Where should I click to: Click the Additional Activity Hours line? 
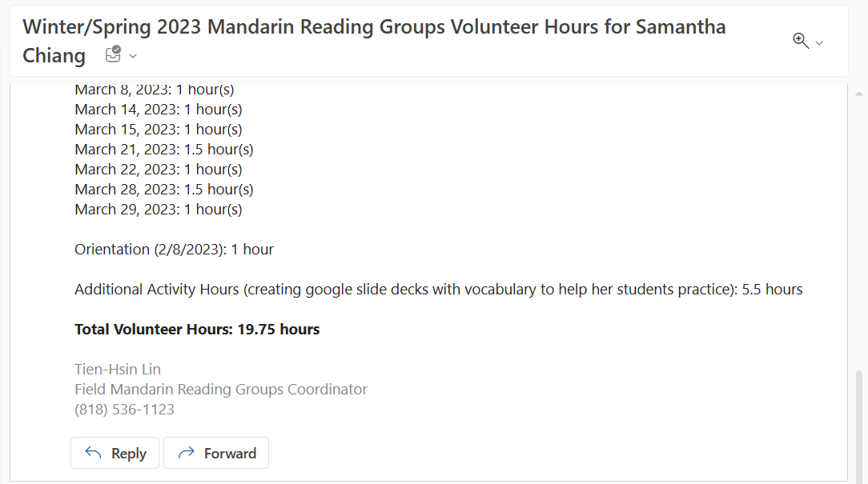pyautogui.click(x=438, y=289)
